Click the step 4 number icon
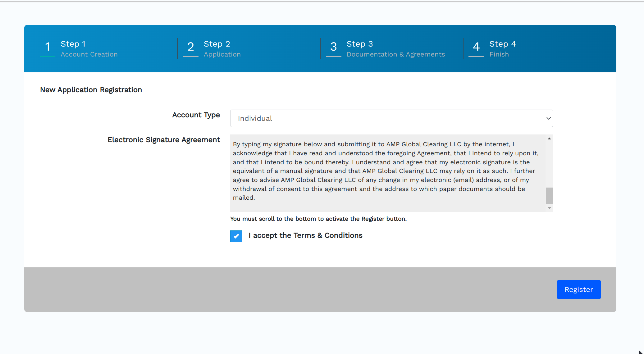Viewport: 644px width, 354px height. (476, 47)
